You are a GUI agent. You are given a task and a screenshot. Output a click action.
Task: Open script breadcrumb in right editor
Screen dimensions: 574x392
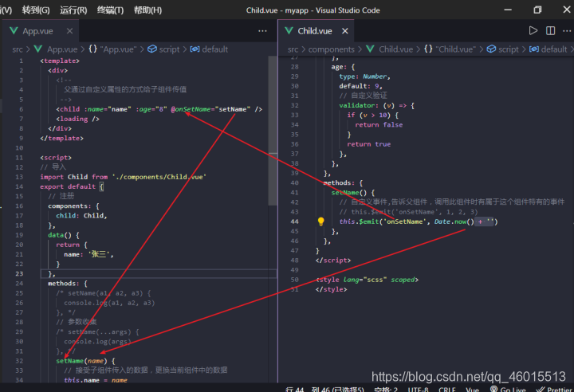[x=509, y=49]
